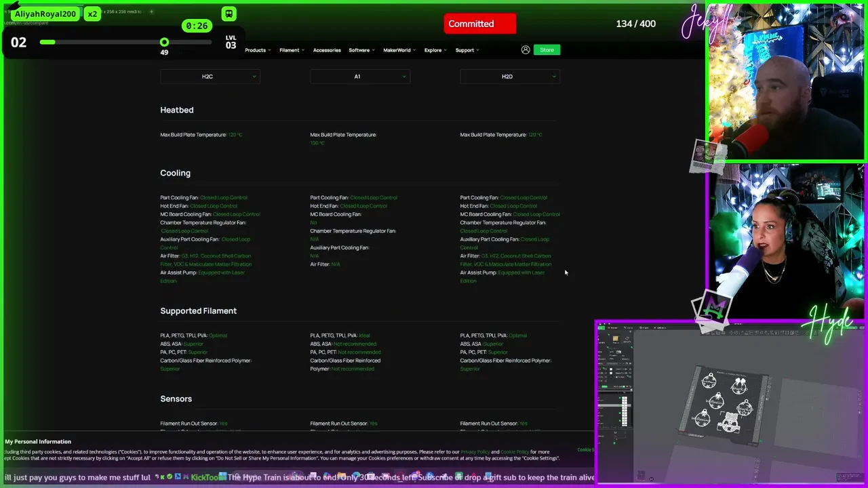This screenshot has height=488, width=868.
Task: Open the A1 printer comparison dropdown
Action: click(360, 77)
